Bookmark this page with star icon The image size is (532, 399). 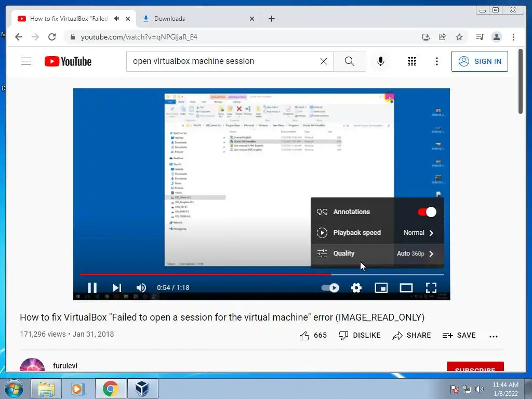point(459,37)
